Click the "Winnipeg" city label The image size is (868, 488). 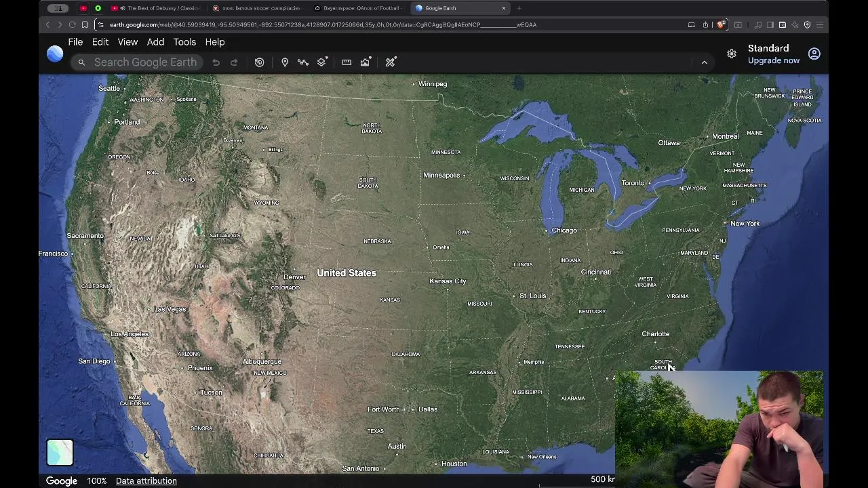tap(433, 84)
